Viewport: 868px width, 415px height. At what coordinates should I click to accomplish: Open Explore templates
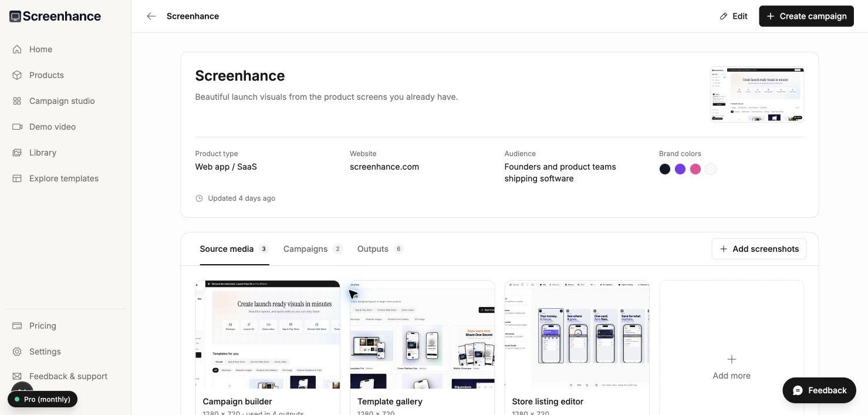pos(66,178)
